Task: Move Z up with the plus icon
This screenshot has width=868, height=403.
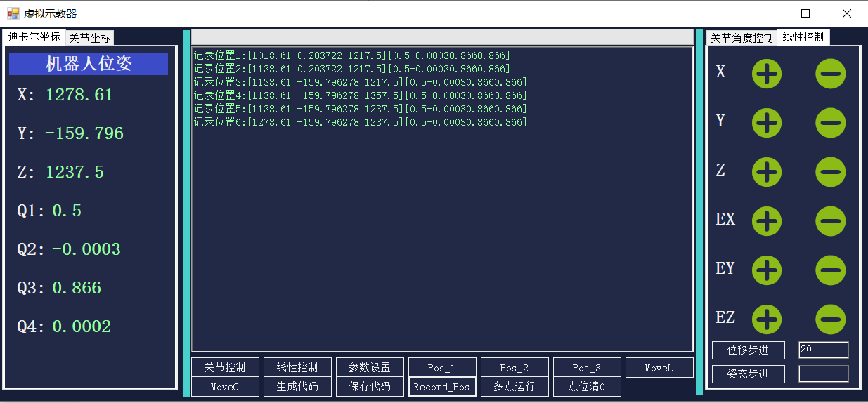Action: click(767, 172)
